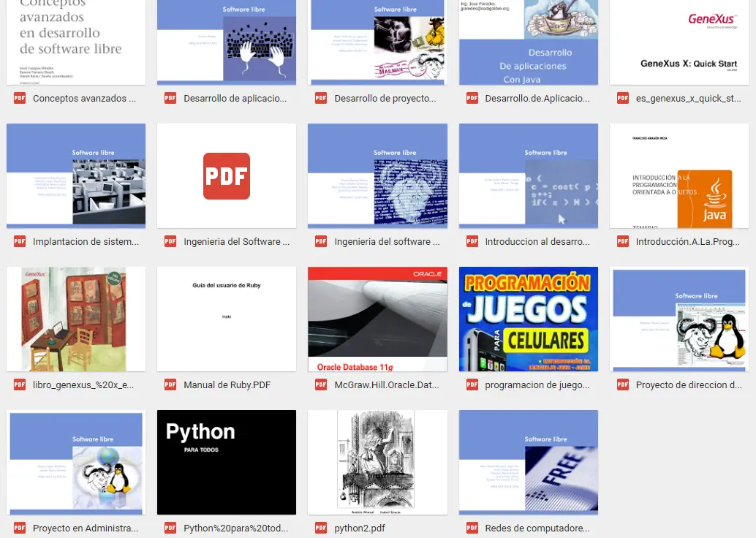The width and height of the screenshot is (756, 538).
Task: Click the PDF icon beside programacion de juego...
Action: coord(472,384)
